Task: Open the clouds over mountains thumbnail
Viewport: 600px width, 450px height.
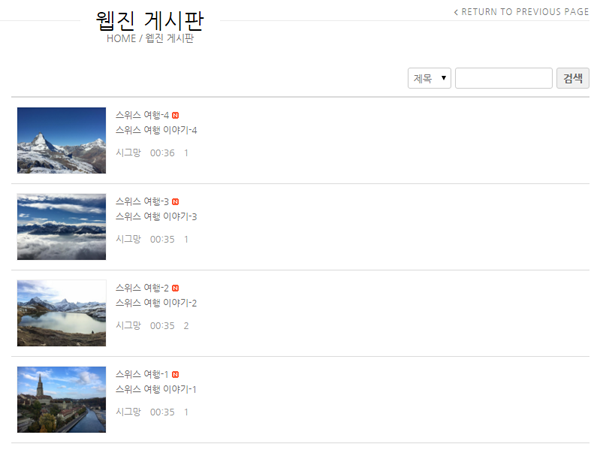Action: pyautogui.click(x=62, y=227)
